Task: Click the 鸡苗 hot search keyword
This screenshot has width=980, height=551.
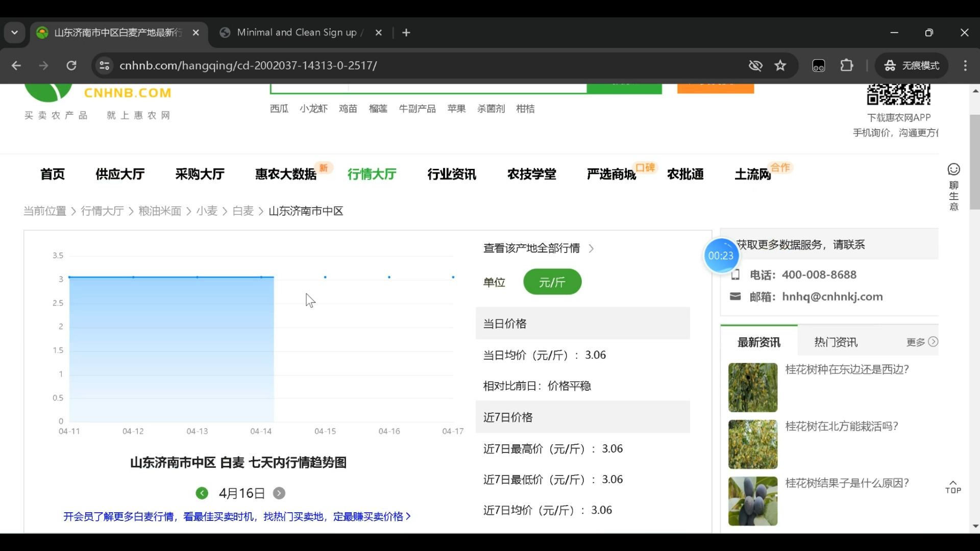Action: 348,109
